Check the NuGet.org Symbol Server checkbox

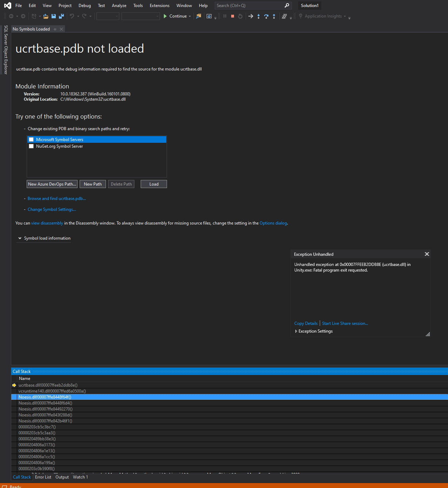click(x=31, y=146)
